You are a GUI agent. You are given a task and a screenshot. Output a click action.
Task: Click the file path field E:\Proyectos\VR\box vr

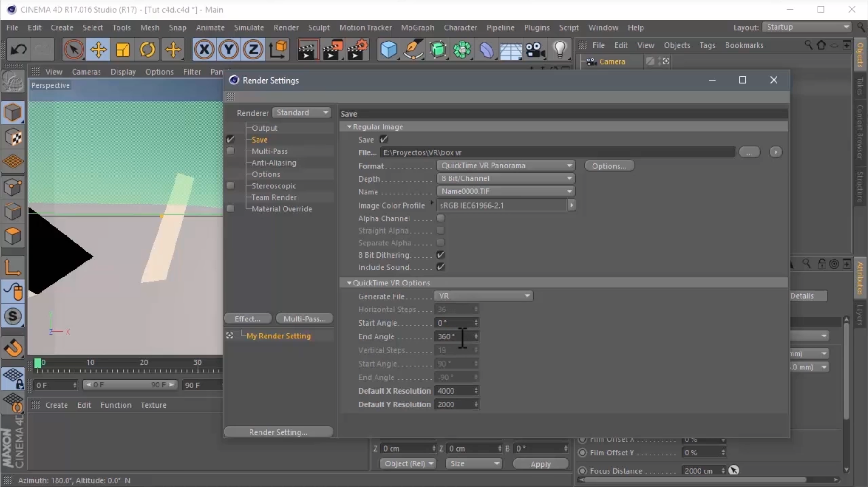pyautogui.click(x=557, y=152)
